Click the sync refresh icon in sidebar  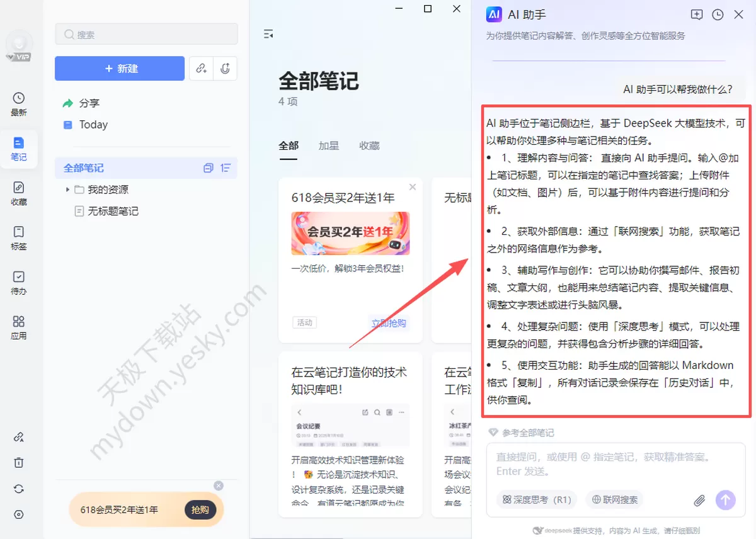pyautogui.click(x=19, y=489)
